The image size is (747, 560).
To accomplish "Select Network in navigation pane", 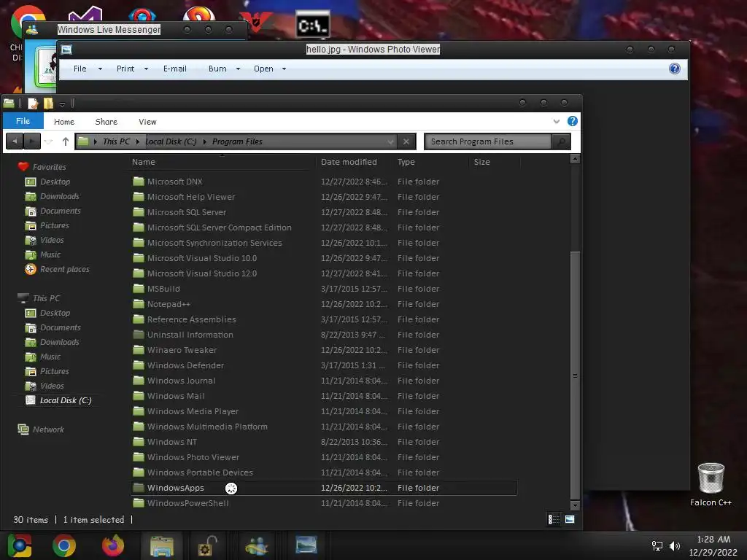I will tap(48, 429).
